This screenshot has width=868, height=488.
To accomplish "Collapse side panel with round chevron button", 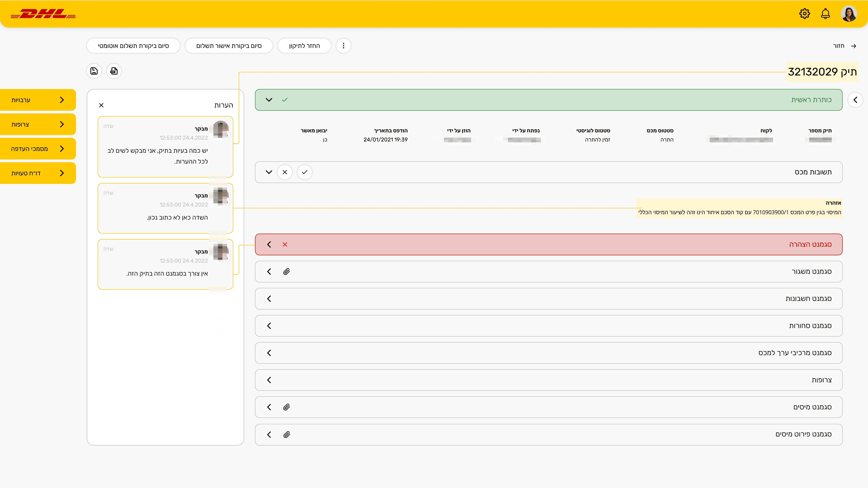I will [x=855, y=100].
